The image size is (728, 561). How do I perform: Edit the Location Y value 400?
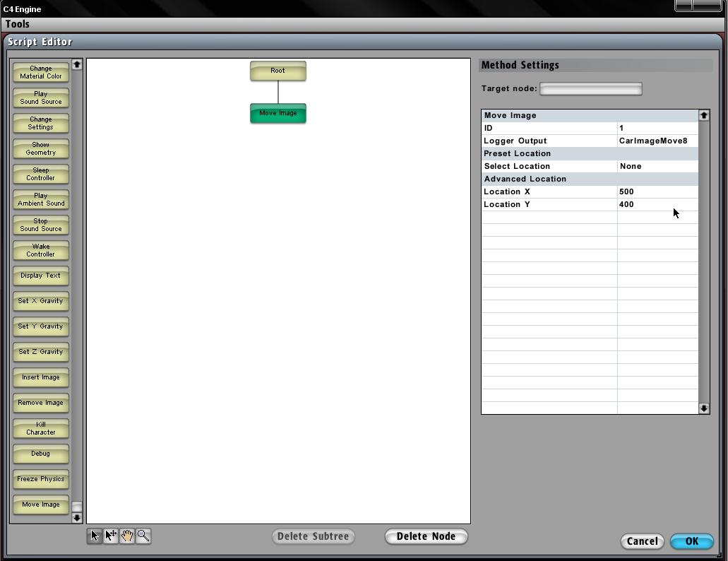657,204
